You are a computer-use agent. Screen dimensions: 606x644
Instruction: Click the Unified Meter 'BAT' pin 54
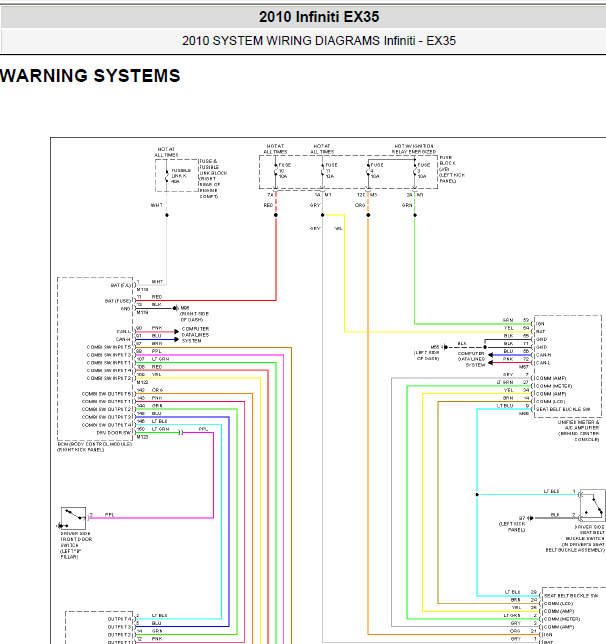pos(540,331)
